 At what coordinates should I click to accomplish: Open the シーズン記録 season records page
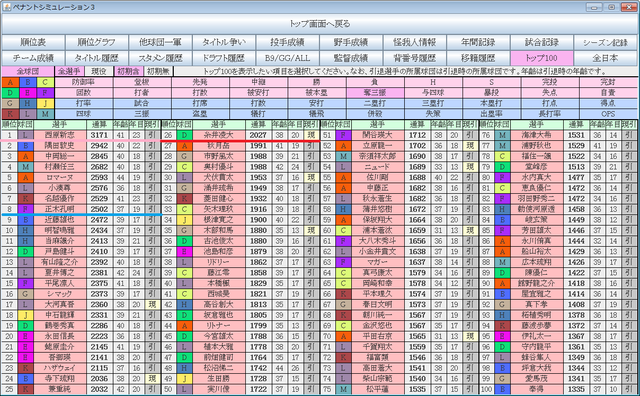point(606,42)
